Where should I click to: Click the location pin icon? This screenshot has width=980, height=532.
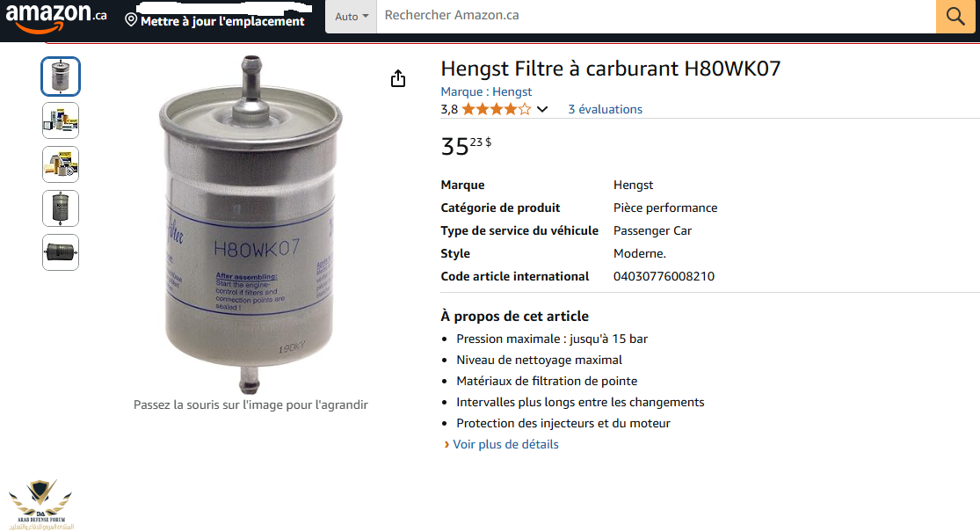[131, 20]
